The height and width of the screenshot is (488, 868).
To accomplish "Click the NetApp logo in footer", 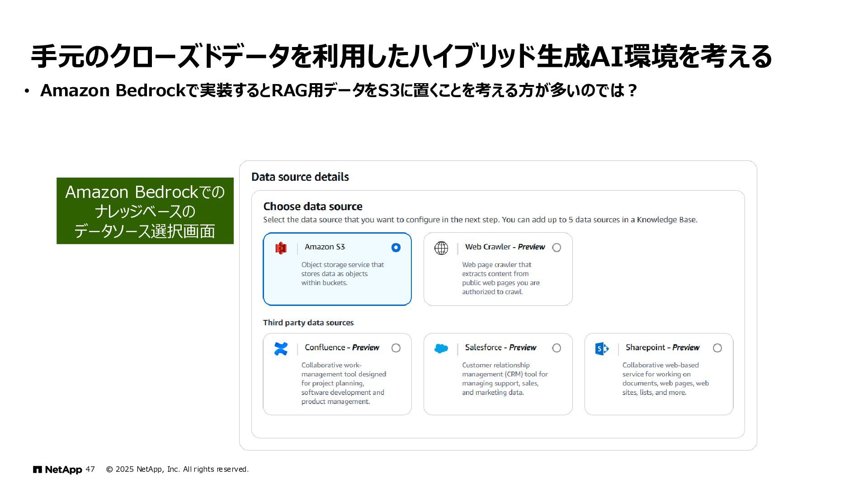I will (x=57, y=469).
